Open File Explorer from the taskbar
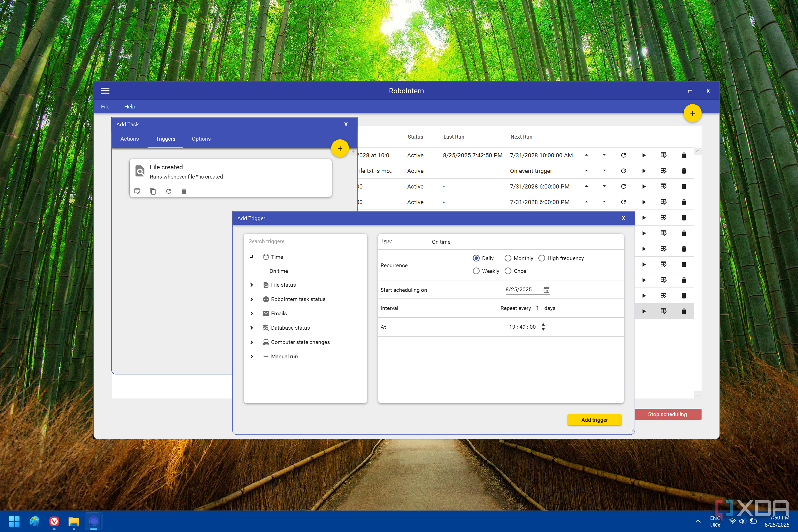 point(74,521)
